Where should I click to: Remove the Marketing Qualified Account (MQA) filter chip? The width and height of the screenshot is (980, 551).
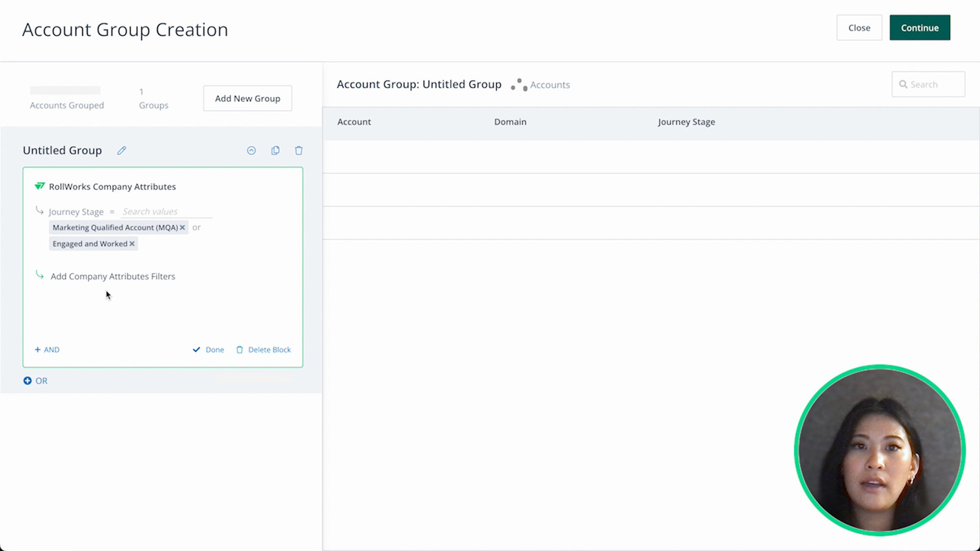point(182,227)
